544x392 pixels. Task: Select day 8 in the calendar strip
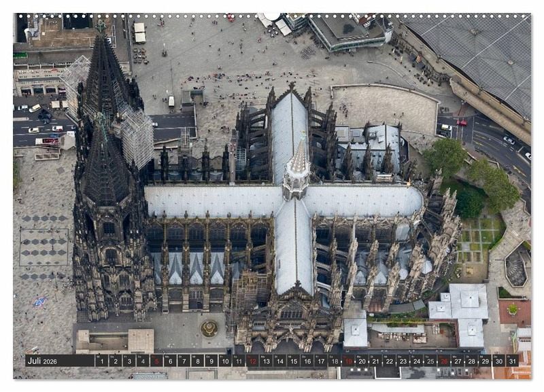pyautogui.click(x=198, y=361)
